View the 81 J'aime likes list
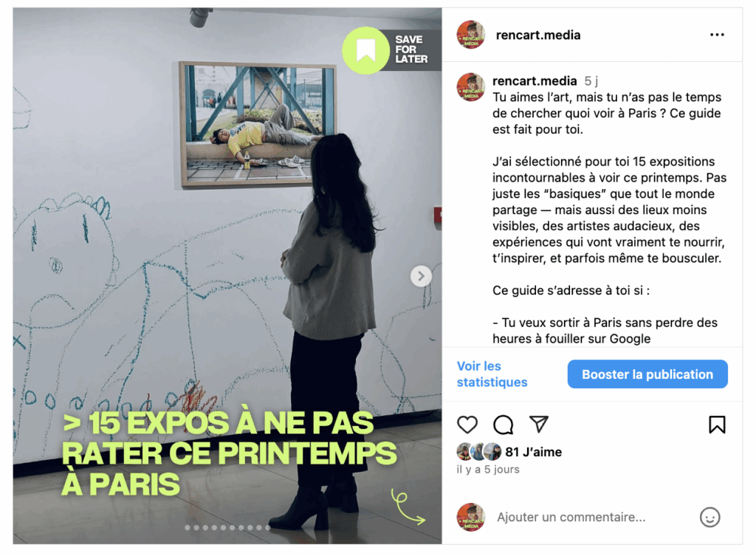 533,452
